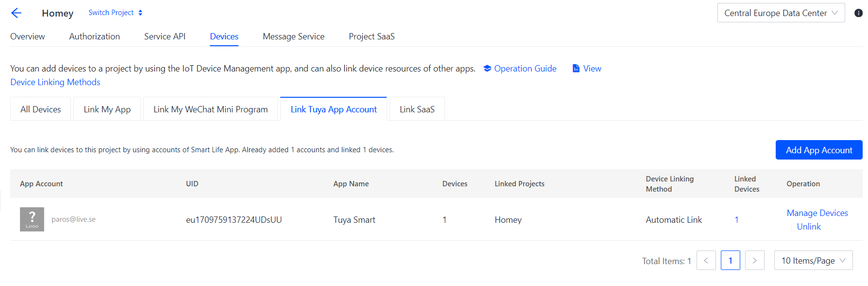Screen dimensions: 868x286
Task: Click the View document icon
Action: [x=576, y=69]
